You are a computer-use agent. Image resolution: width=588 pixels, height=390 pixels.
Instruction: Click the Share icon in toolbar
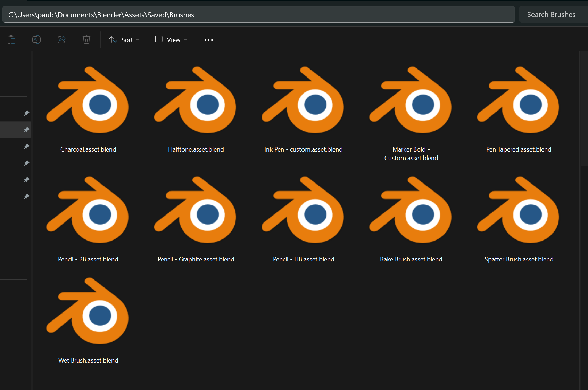61,40
